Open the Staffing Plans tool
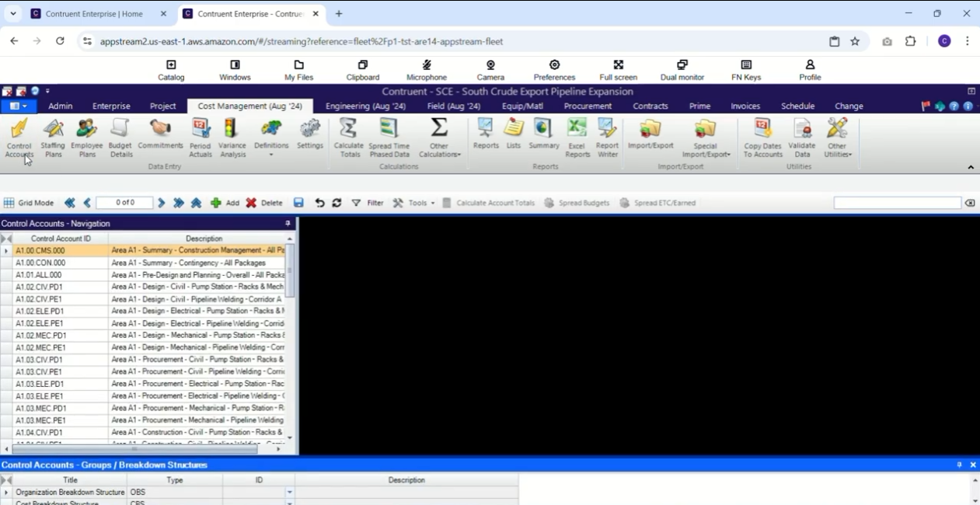980x505 pixels. (x=53, y=138)
